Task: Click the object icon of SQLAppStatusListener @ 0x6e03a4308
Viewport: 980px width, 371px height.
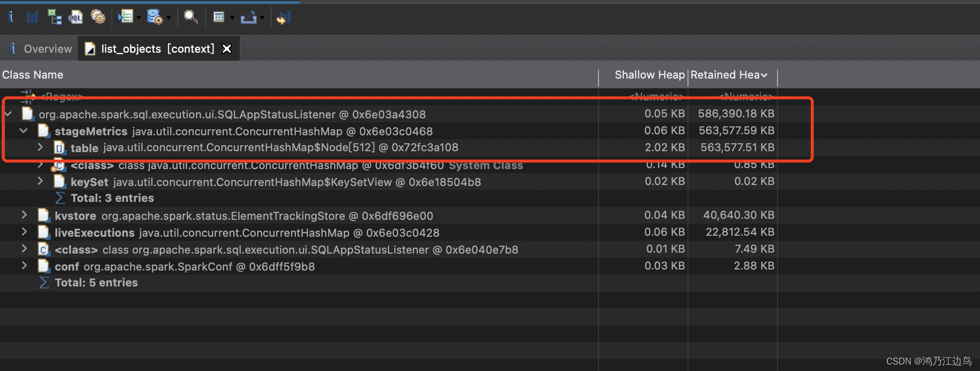Action: coord(27,114)
